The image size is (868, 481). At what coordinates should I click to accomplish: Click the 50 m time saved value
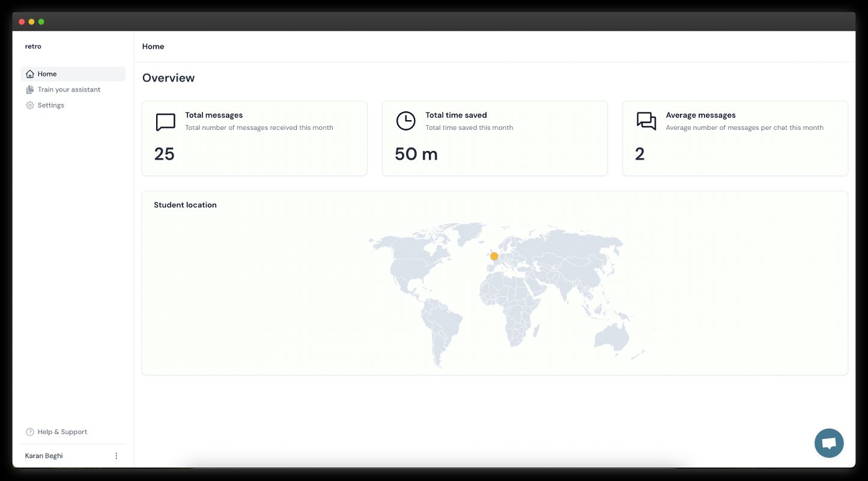tap(416, 154)
